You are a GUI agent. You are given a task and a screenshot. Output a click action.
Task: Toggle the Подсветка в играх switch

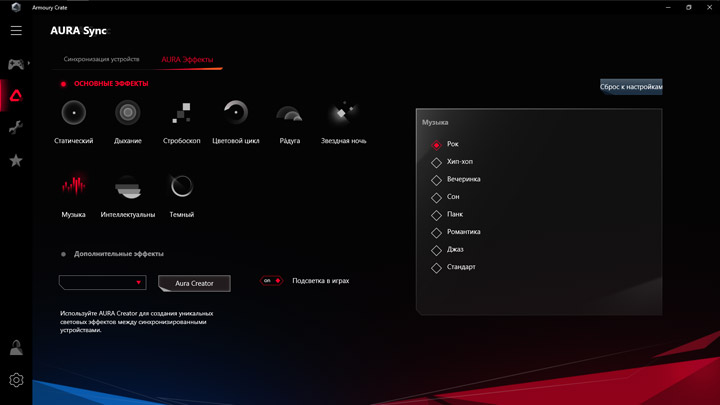coord(271,281)
